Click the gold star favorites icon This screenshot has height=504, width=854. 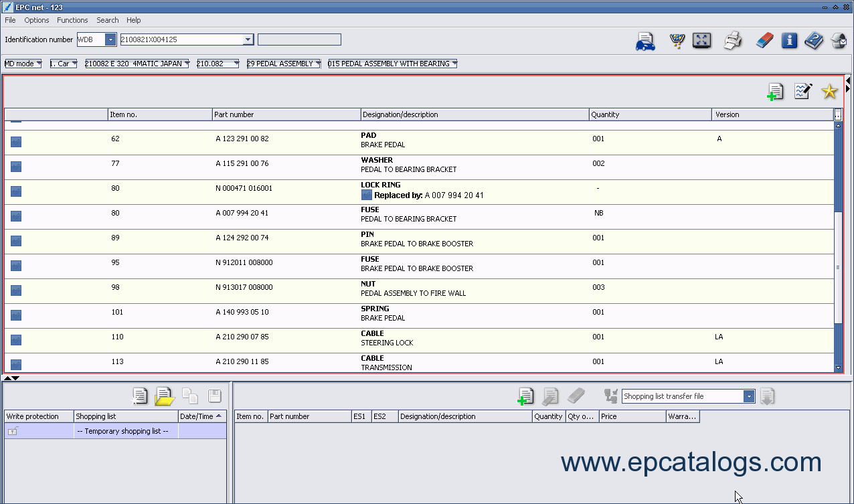click(x=829, y=92)
